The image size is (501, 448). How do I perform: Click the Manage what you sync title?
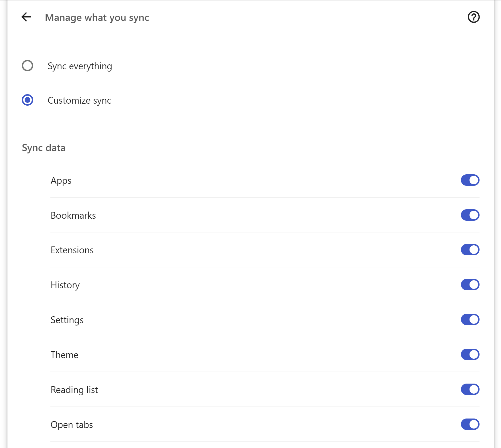[x=97, y=17]
